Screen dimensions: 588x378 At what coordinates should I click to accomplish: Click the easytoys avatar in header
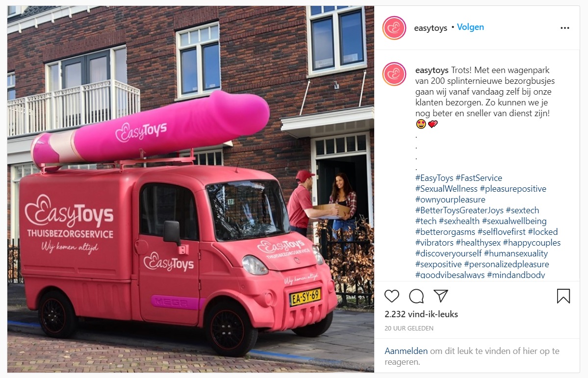(x=394, y=28)
